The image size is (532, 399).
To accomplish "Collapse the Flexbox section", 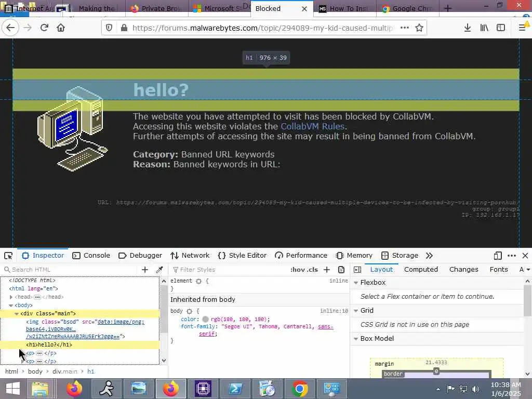I will coord(356,282).
